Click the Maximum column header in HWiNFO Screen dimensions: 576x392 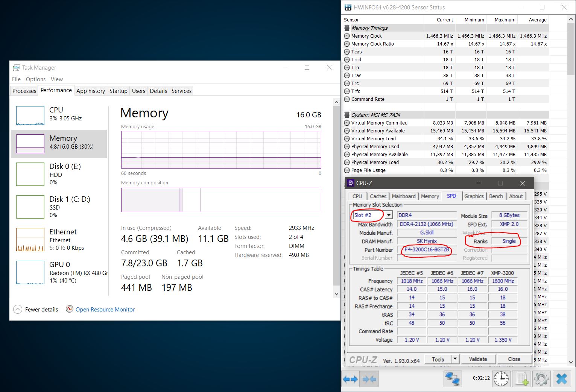click(x=502, y=20)
